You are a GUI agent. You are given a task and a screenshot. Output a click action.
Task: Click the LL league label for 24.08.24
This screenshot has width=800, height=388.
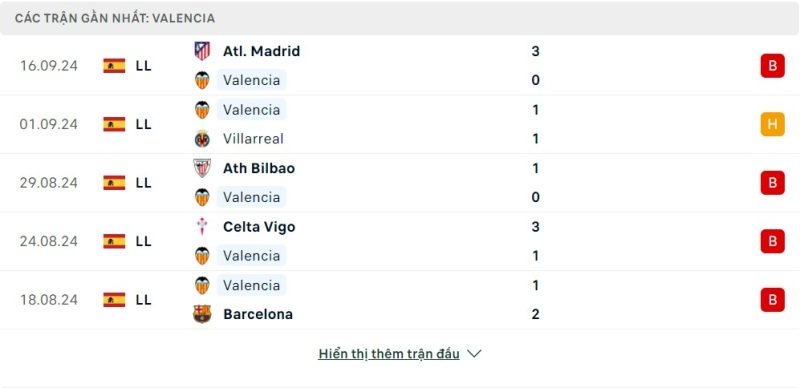144,241
